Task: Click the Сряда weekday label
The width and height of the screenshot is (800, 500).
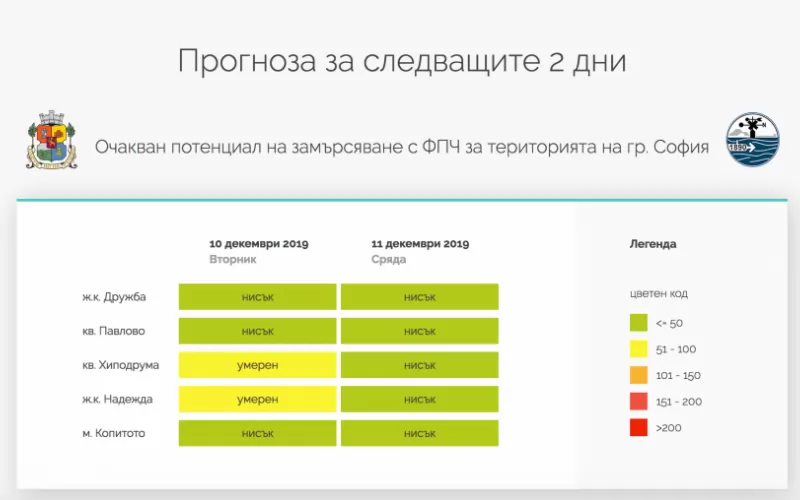Action: click(389, 259)
